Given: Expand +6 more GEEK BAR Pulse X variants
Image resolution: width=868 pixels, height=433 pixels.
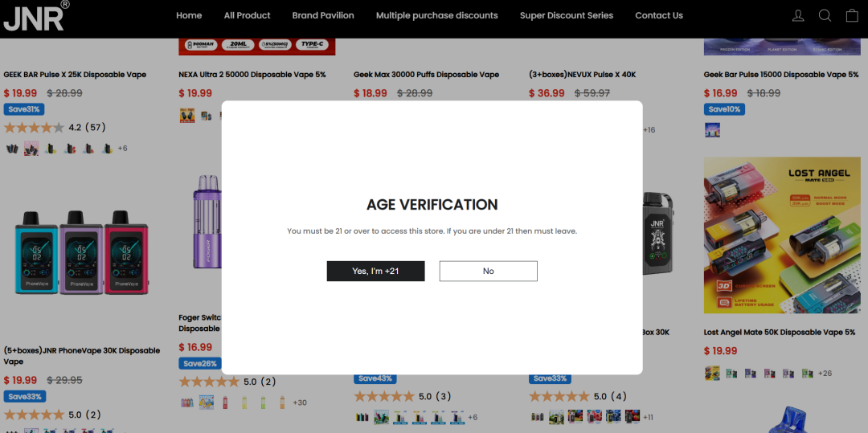Looking at the screenshot, I should tap(122, 148).
